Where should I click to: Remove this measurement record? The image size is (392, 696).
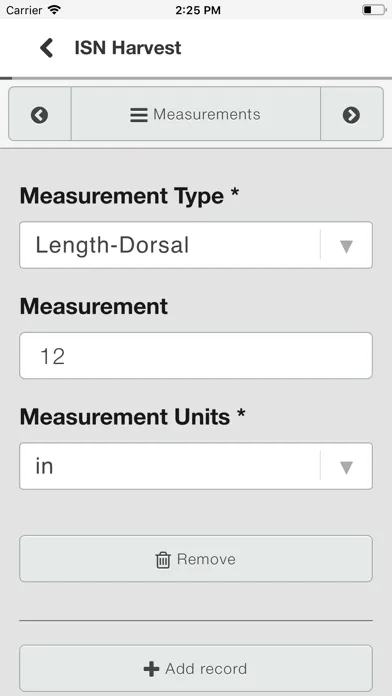tap(196, 559)
